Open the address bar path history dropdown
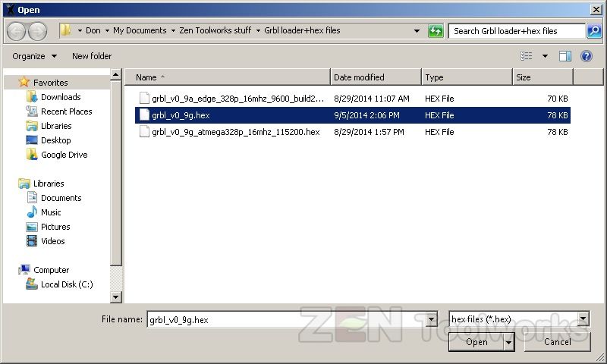607x364 pixels. pyautogui.click(x=417, y=31)
